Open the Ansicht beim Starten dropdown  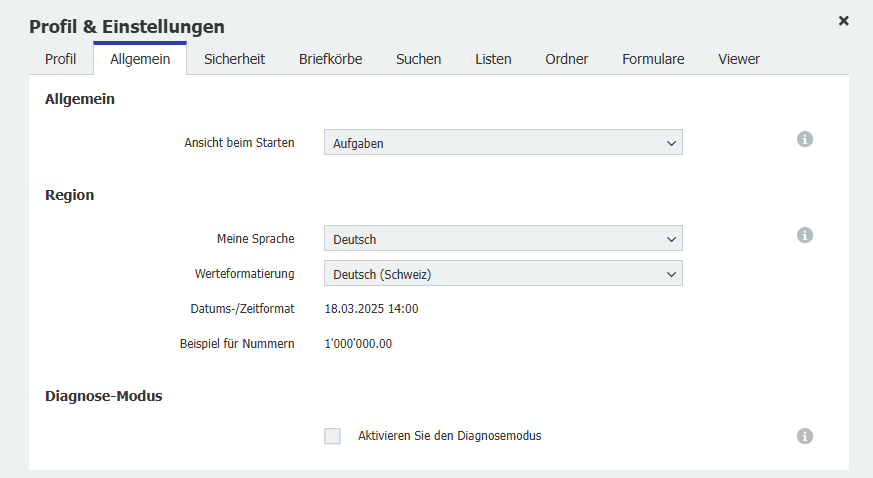coord(503,143)
